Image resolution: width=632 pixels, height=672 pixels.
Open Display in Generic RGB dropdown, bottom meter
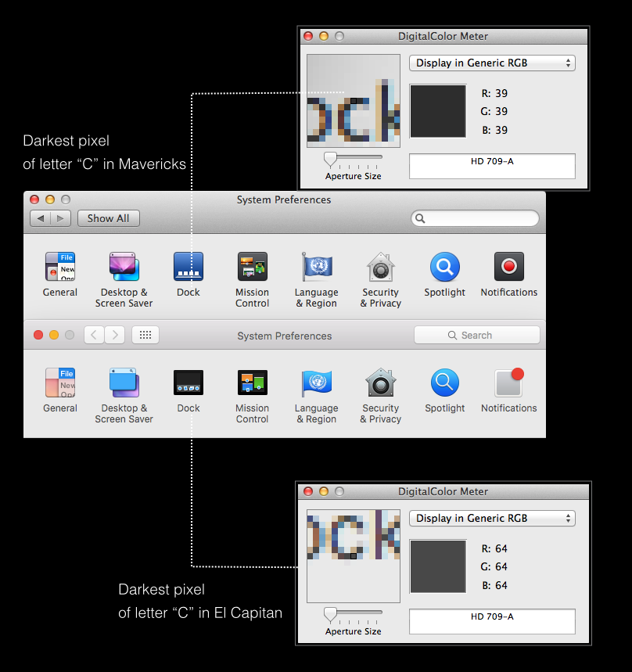click(492, 518)
